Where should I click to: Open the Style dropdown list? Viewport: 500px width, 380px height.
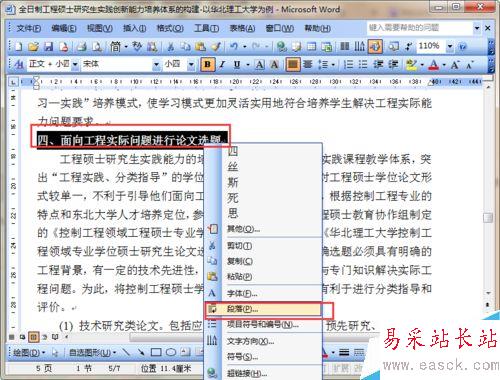click(x=75, y=64)
